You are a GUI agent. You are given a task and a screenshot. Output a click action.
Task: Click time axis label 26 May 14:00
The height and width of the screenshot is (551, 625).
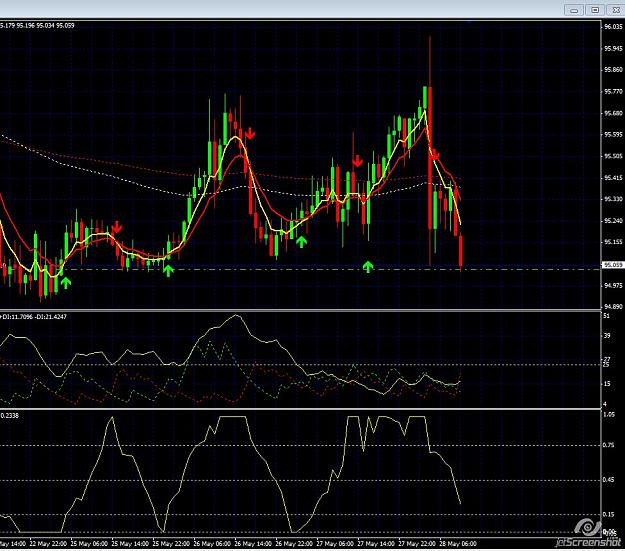[x=254, y=544]
